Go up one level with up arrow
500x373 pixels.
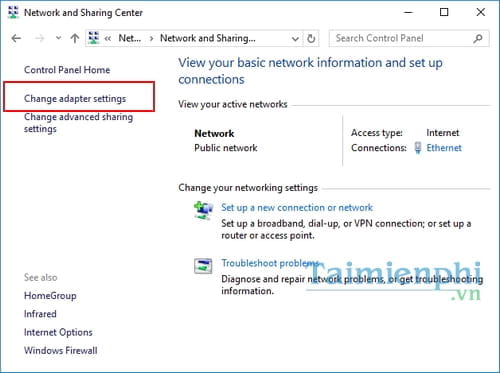point(75,38)
